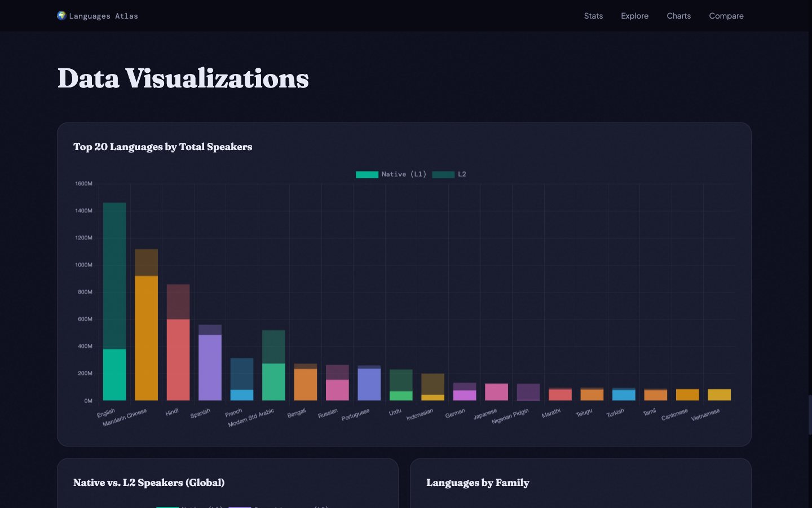Click the 'Data Visualizations' heading

[x=183, y=78]
